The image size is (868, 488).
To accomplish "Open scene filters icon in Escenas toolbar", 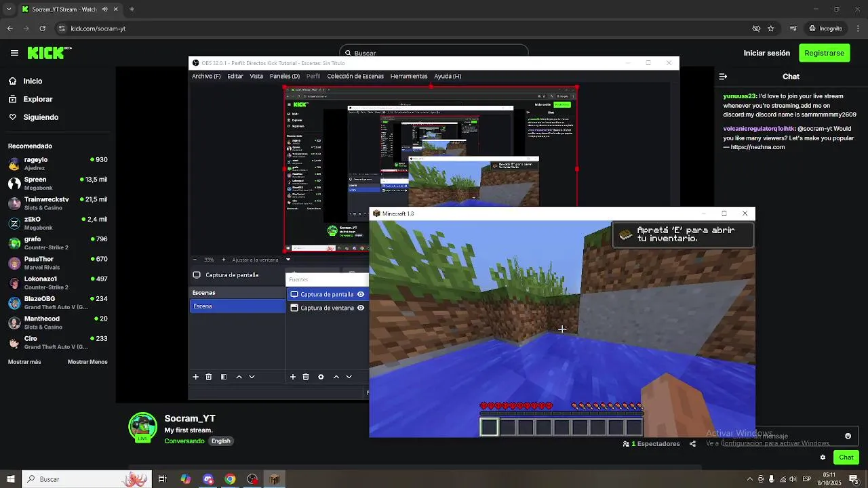I will (224, 377).
